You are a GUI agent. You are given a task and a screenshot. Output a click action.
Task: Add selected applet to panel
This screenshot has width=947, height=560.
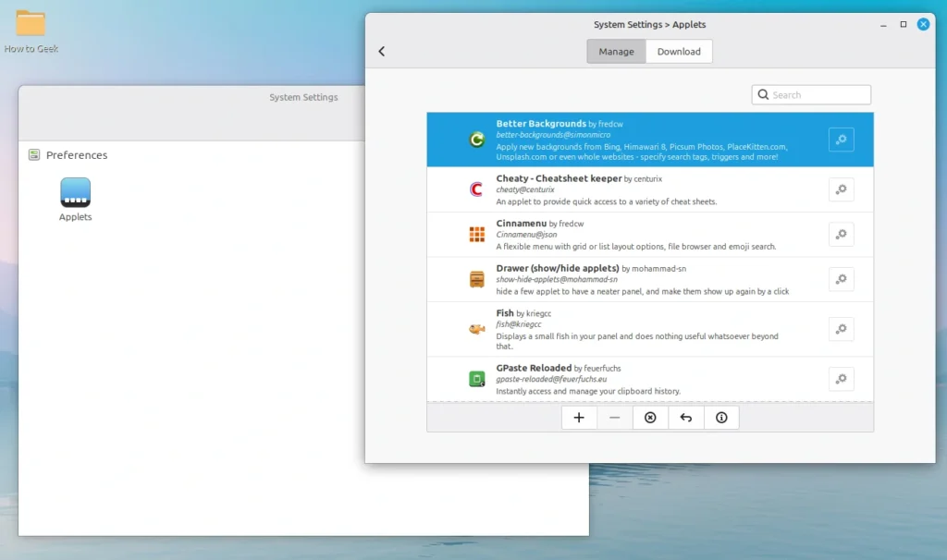(x=579, y=417)
